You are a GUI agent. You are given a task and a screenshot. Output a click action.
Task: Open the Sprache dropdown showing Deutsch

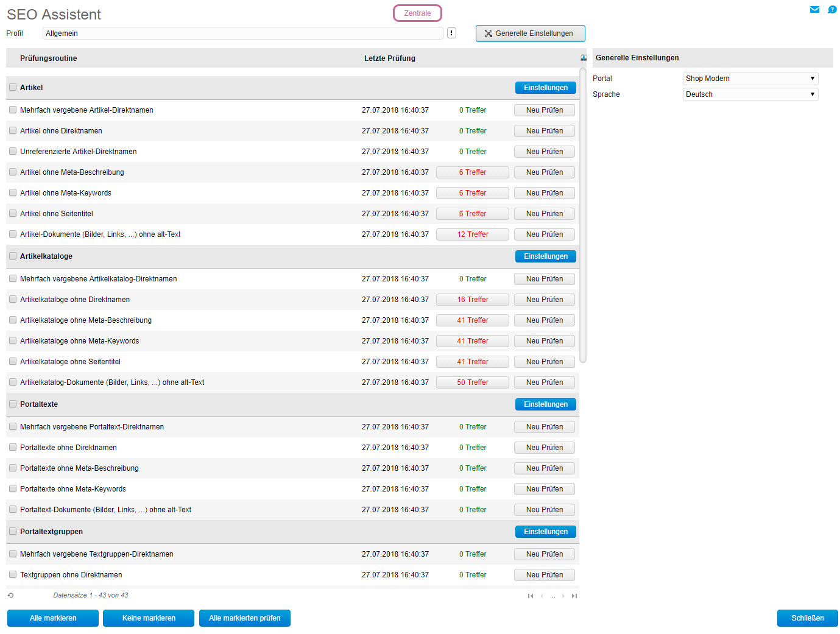[x=750, y=94]
